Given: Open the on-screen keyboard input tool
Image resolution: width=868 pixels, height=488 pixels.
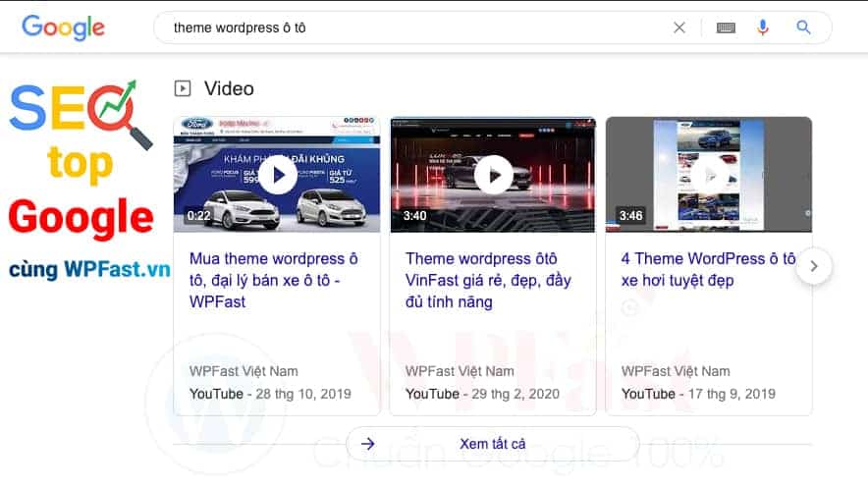Looking at the screenshot, I should coord(726,27).
